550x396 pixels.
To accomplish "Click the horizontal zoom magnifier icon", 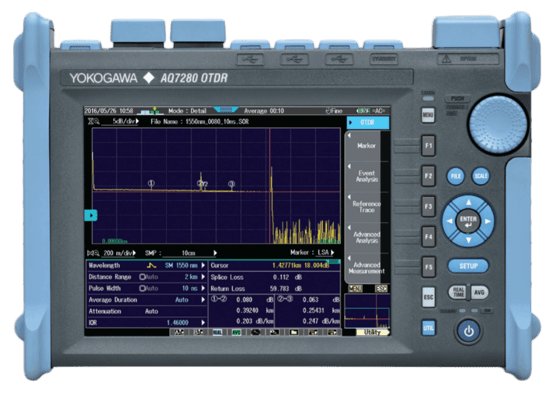I will (x=93, y=253).
